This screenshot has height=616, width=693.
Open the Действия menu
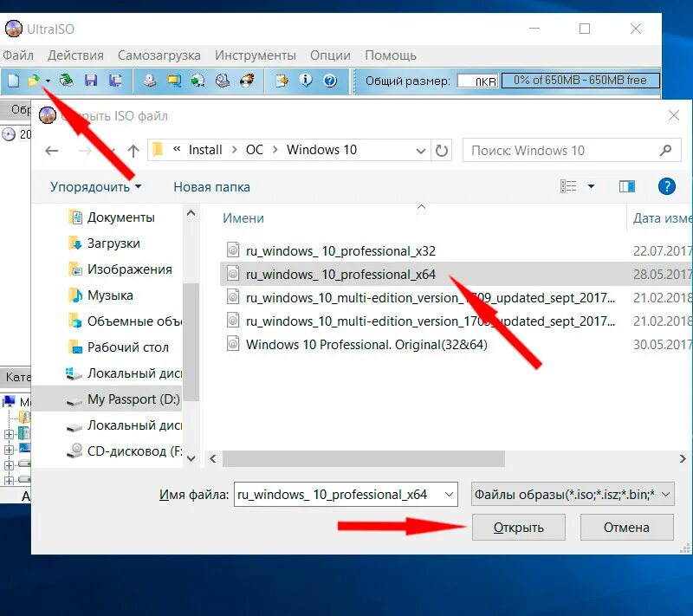[75, 55]
